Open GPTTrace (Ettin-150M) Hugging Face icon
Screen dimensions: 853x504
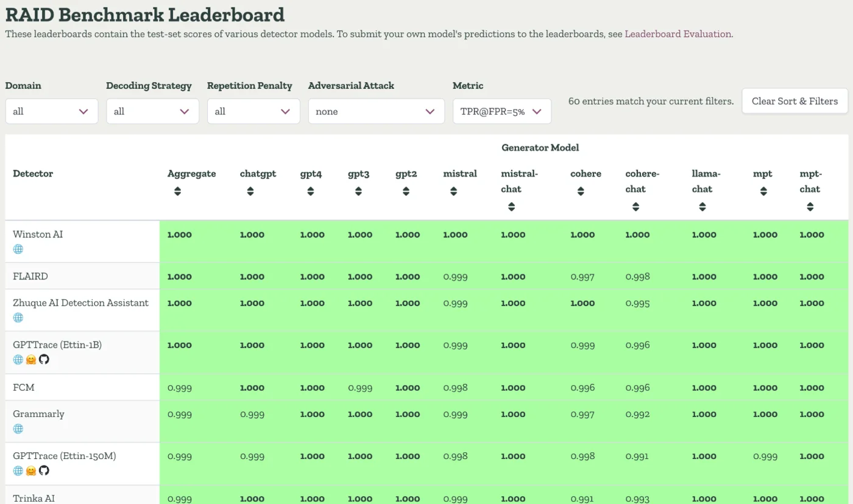point(31,471)
